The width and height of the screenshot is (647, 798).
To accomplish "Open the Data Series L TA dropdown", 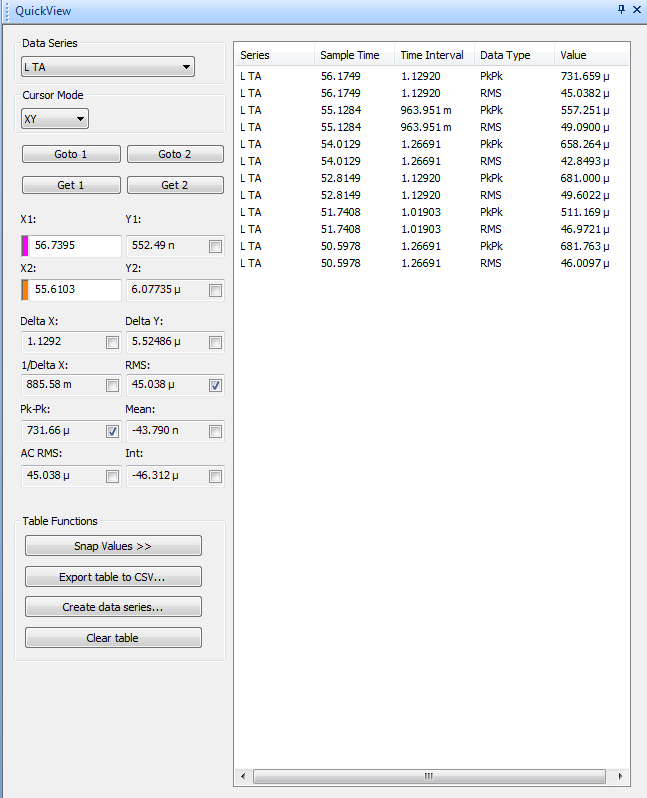I will 108,67.
